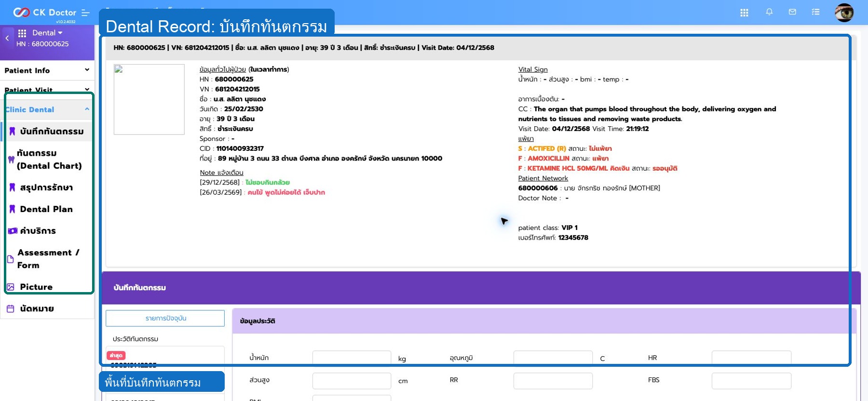
Task: Click the tooth icon beside บันทึกทันตกรรม
Action: (12, 131)
